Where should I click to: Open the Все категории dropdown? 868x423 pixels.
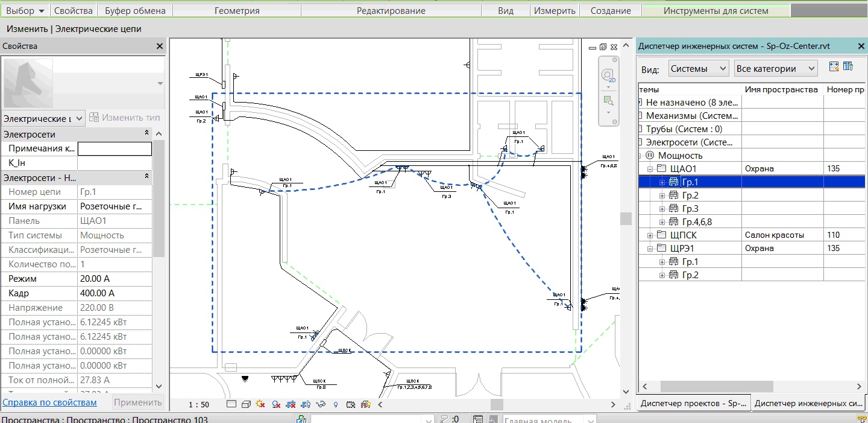tap(775, 68)
